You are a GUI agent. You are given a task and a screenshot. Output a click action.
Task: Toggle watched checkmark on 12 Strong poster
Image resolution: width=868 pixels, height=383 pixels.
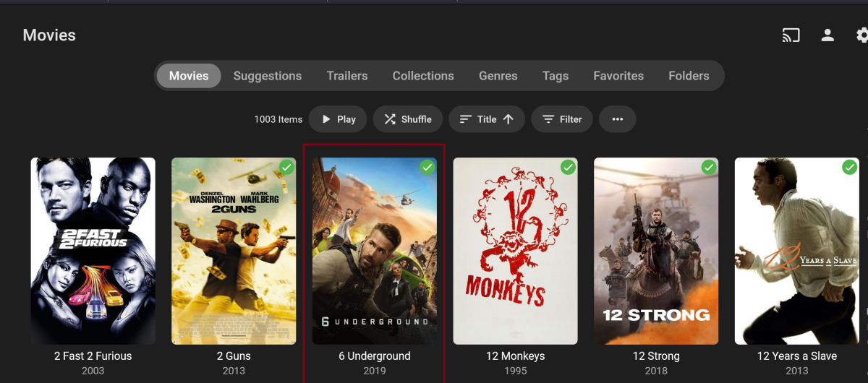(x=709, y=168)
